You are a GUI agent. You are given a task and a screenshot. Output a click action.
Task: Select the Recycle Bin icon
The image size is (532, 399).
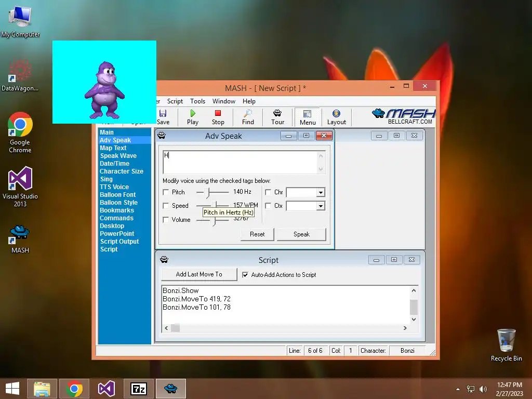point(506,345)
